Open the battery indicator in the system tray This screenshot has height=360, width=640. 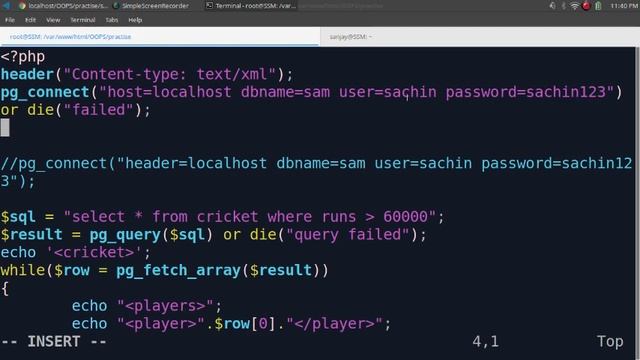598,6
